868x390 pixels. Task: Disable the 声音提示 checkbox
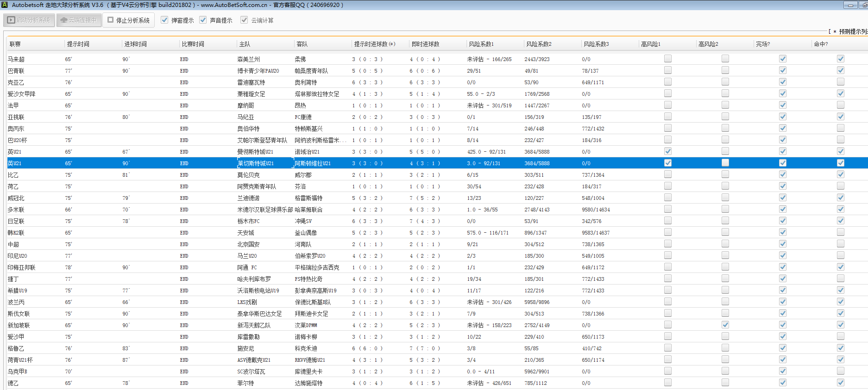(x=203, y=20)
